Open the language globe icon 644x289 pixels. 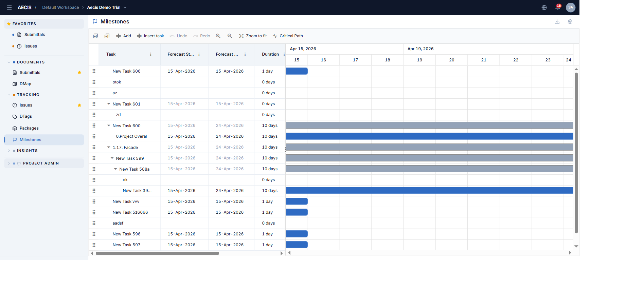(544, 7)
